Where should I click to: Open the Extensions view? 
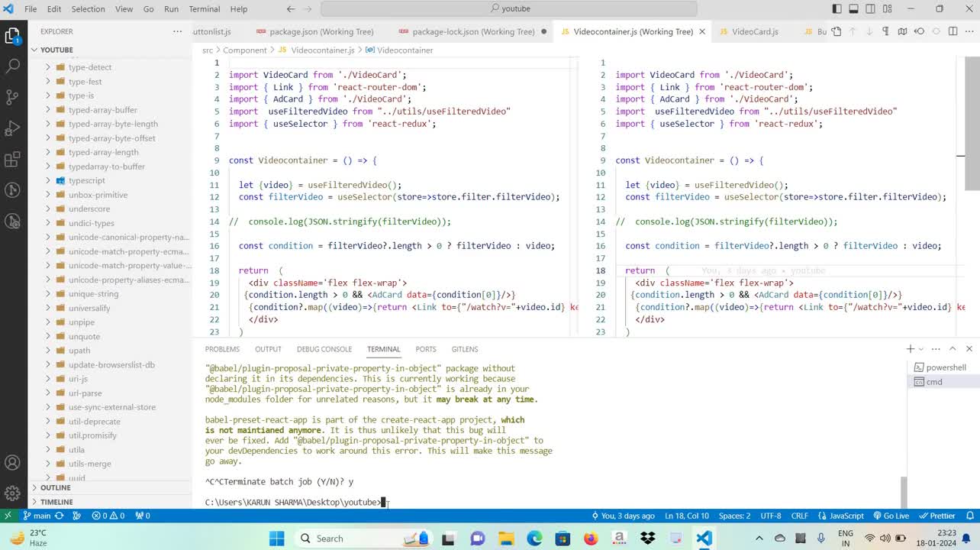pyautogui.click(x=12, y=160)
